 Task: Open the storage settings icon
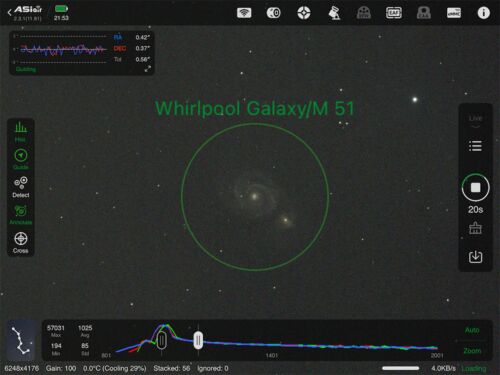[x=454, y=13]
